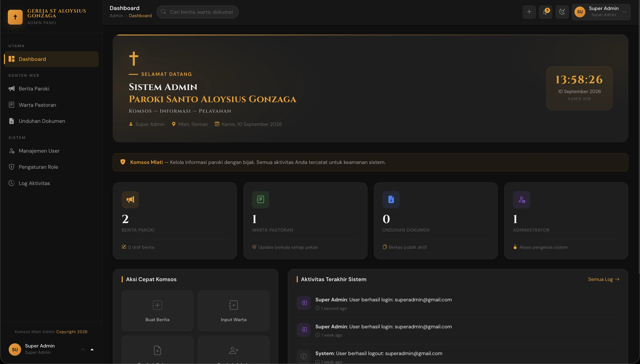Screen dimensions: 640x364
Task: Click 'Mlati, Sleman' location text
Action: coord(193,124)
